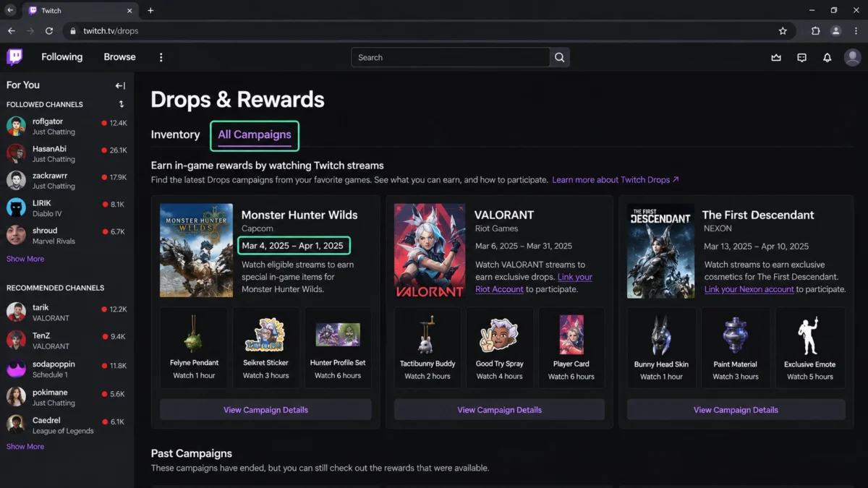
Task: Follow the Link your Nexon account link
Action: pyautogui.click(x=749, y=289)
